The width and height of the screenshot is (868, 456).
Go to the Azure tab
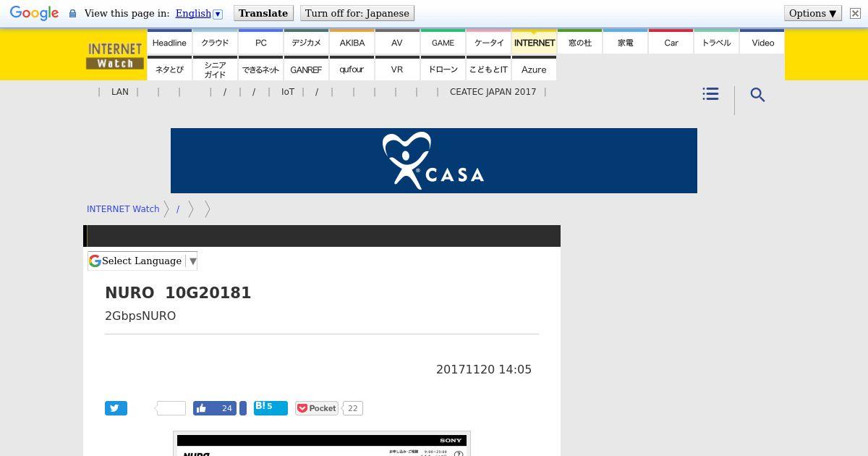tap(535, 69)
